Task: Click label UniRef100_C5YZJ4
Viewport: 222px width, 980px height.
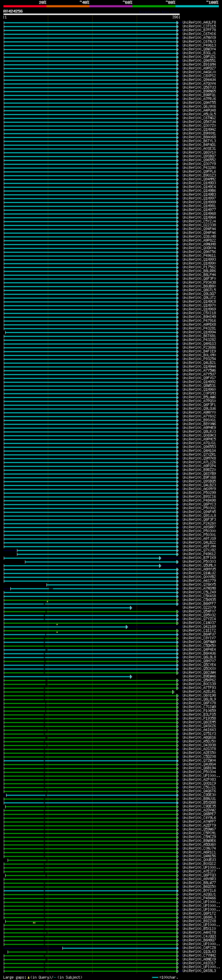Action: (199, 221)
